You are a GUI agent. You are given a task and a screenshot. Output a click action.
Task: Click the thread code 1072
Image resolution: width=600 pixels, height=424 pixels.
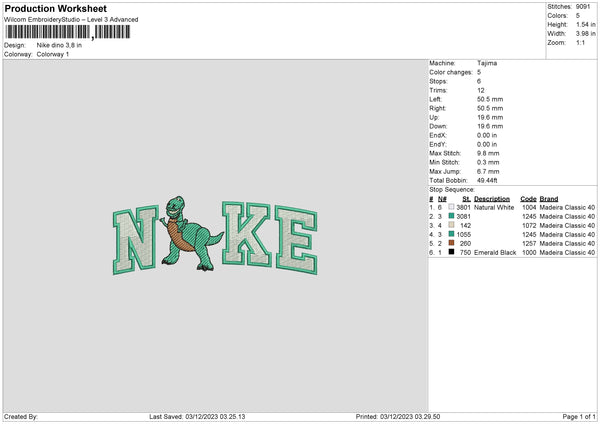pos(529,225)
